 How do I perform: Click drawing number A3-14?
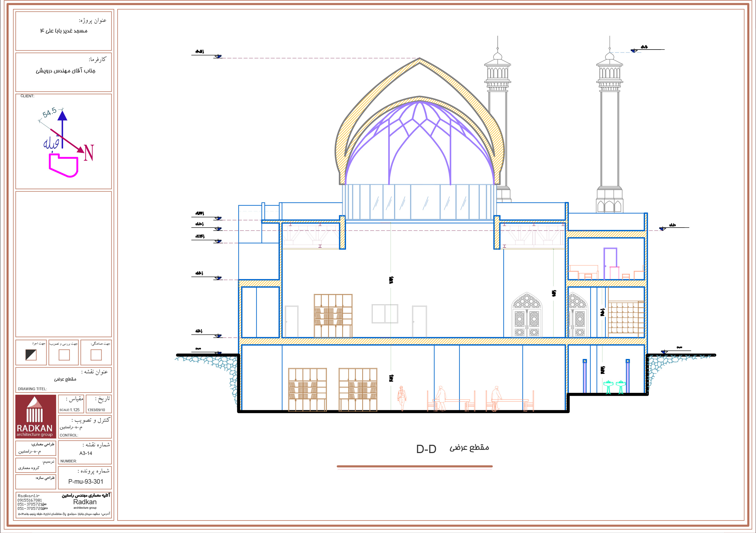(86, 453)
